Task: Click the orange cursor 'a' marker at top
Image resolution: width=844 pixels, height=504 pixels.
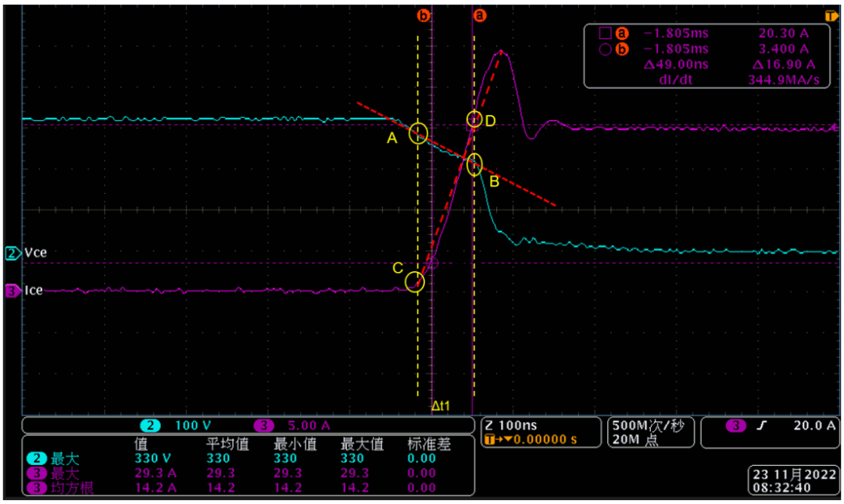Action: coord(480,16)
